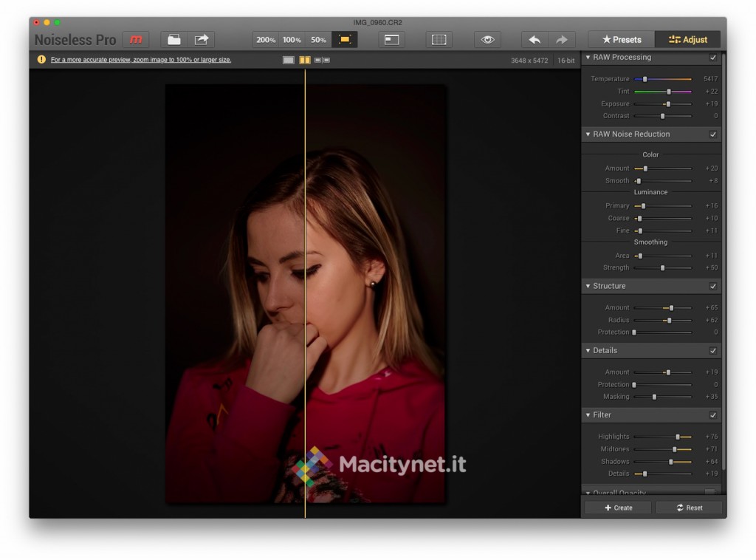Toggle the eye preview icon
This screenshot has height=560, width=756.
[487, 40]
